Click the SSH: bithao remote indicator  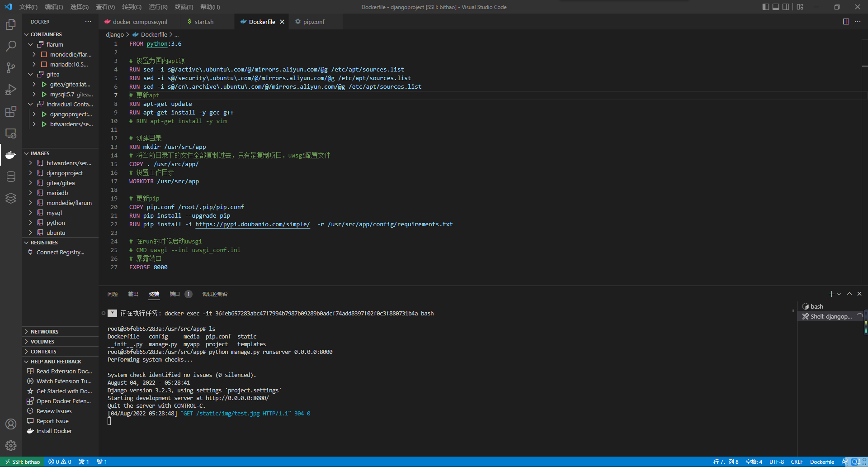tap(23, 462)
